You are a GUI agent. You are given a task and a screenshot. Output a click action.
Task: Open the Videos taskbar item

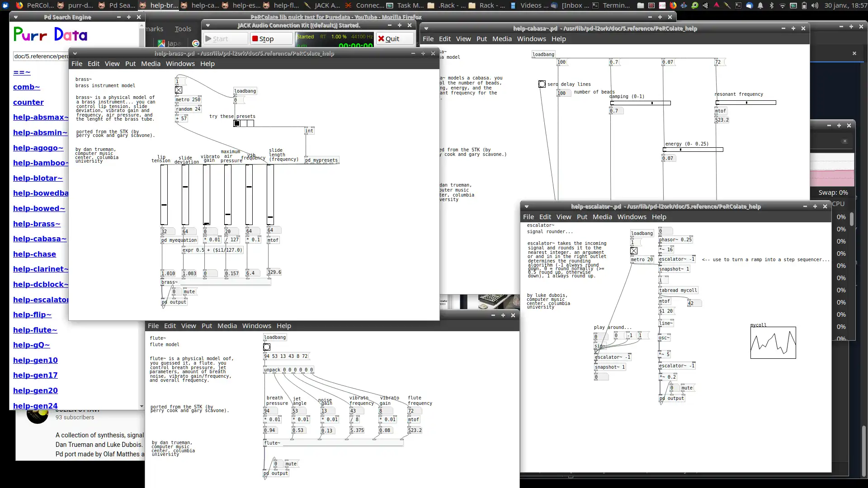529,5
